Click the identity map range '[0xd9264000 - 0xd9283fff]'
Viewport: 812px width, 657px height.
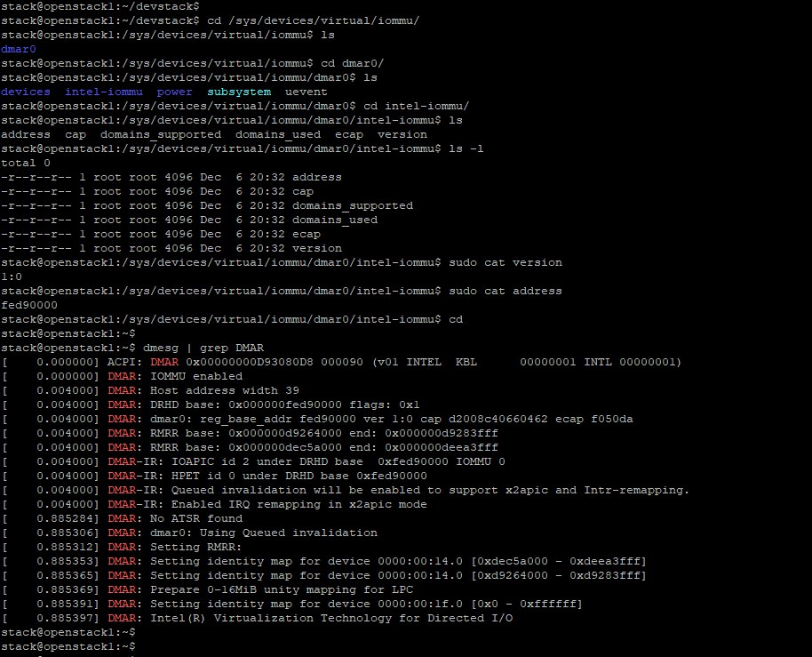[x=559, y=575]
